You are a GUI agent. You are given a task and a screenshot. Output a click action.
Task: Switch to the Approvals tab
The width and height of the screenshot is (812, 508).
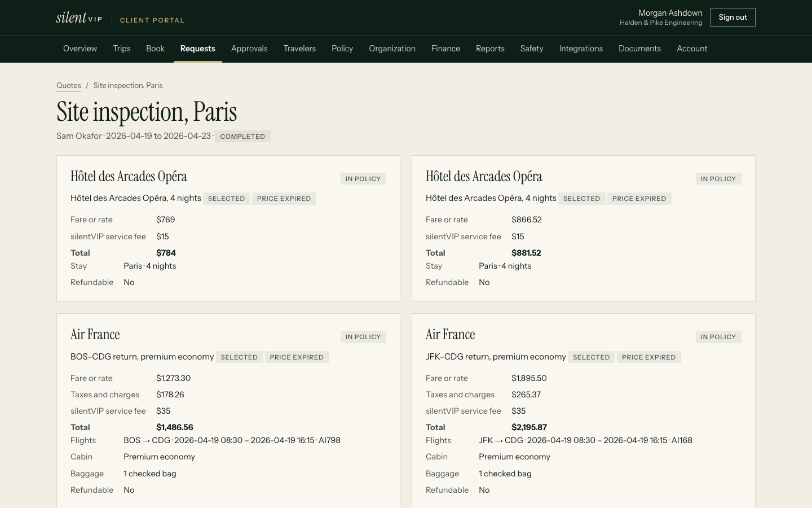tap(249, 49)
